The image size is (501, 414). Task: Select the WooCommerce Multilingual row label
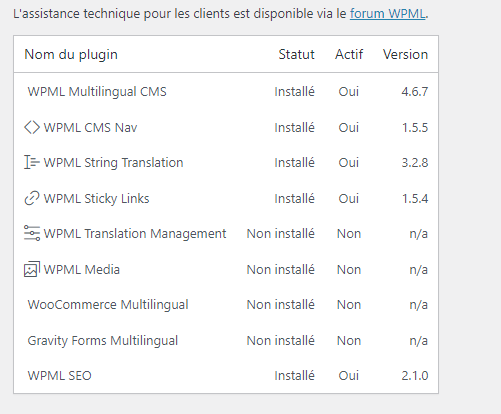pyautogui.click(x=108, y=305)
